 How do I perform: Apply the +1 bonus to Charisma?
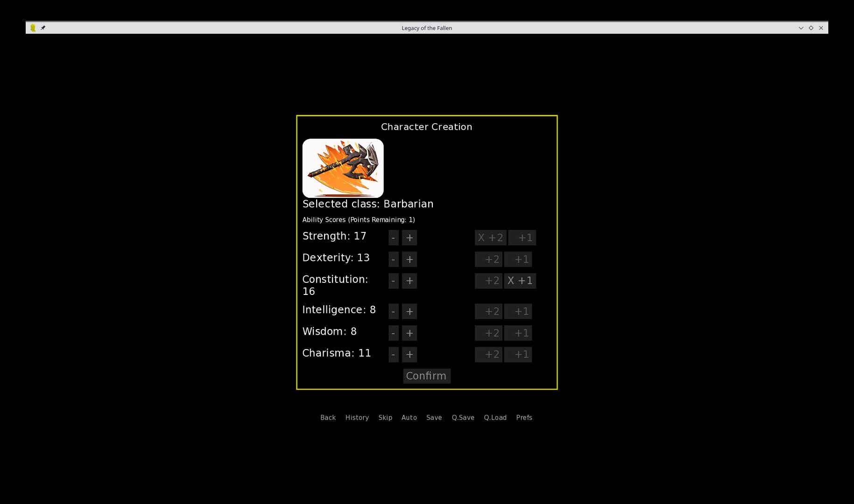click(518, 354)
